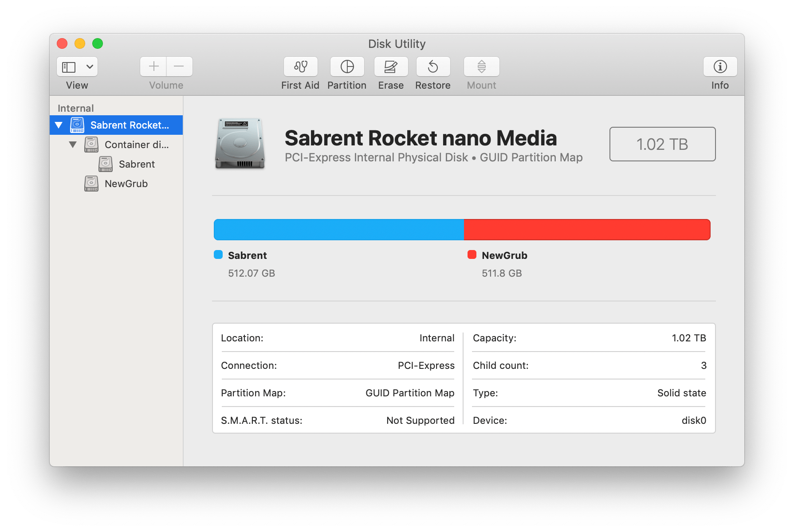
Task: Select Container disk in sidebar
Action: pyautogui.click(x=116, y=145)
